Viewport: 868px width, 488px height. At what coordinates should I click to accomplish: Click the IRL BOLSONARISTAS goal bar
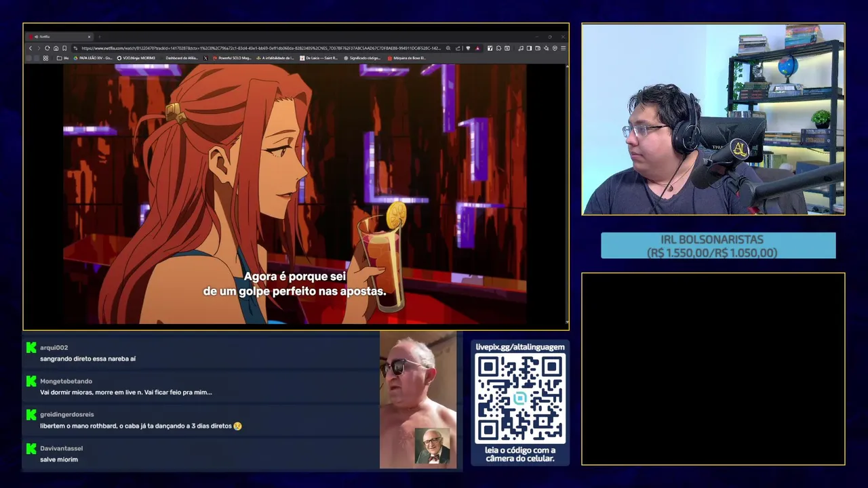click(718, 246)
